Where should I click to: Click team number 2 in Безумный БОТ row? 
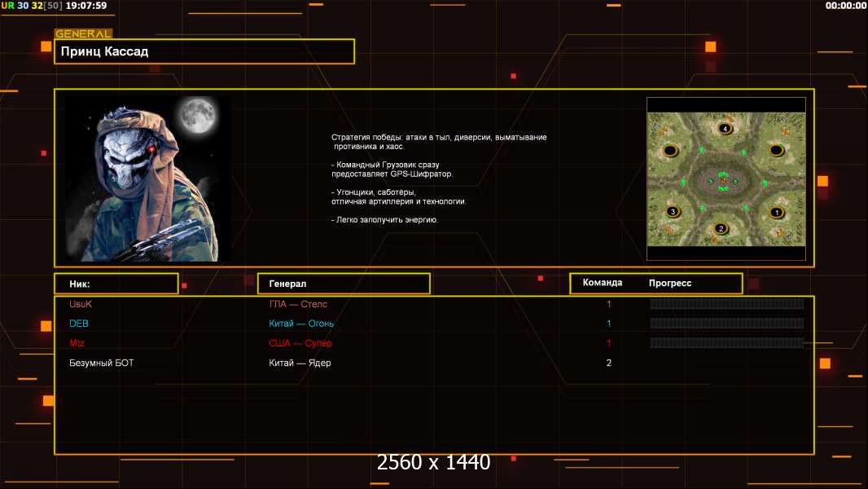pos(609,363)
